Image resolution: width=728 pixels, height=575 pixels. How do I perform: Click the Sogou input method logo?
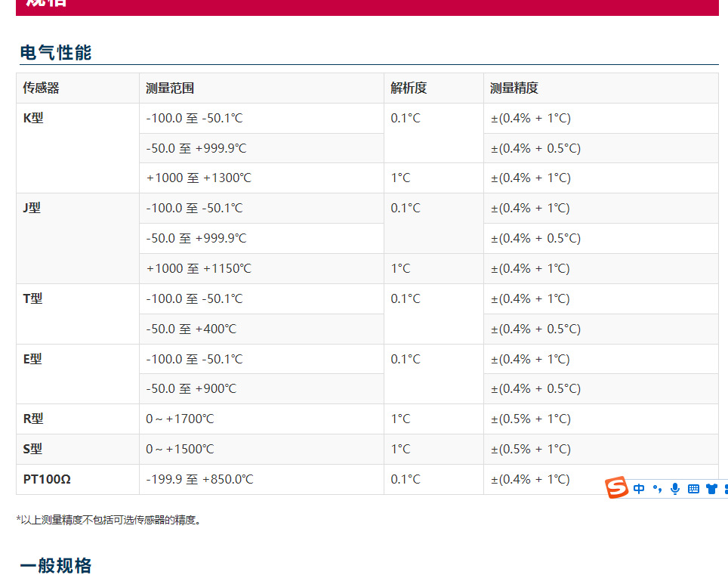click(x=617, y=488)
